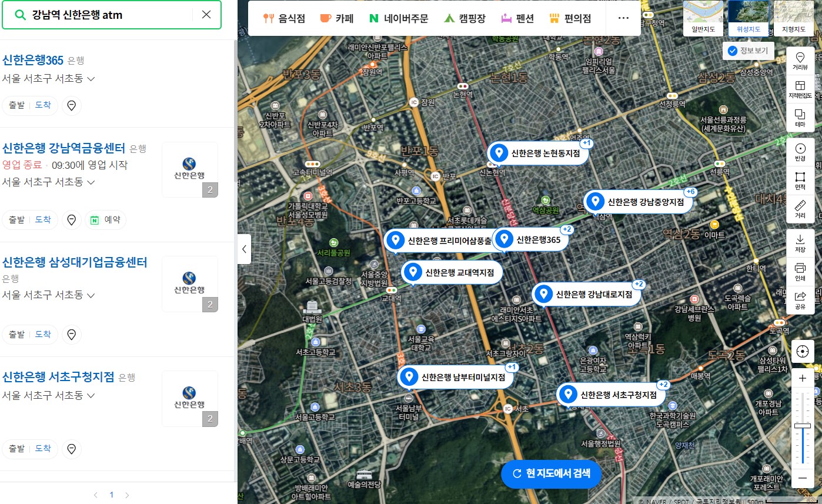Open the 신한은행 강남역금융센터 result title
822x504 pixels.
(x=64, y=148)
